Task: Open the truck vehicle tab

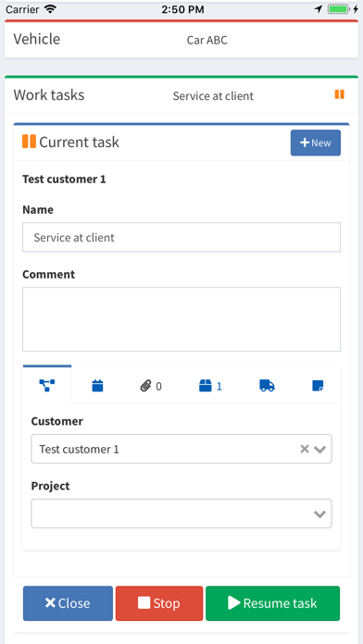Action: (x=268, y=386)
